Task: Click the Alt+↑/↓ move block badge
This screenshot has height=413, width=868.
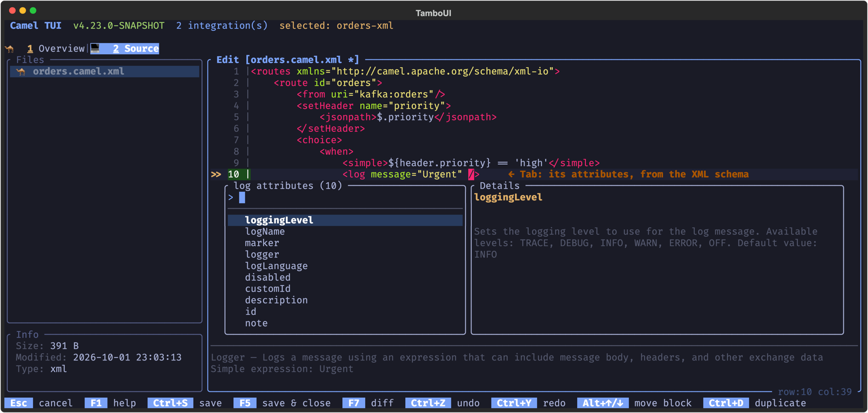Action: 603,403
